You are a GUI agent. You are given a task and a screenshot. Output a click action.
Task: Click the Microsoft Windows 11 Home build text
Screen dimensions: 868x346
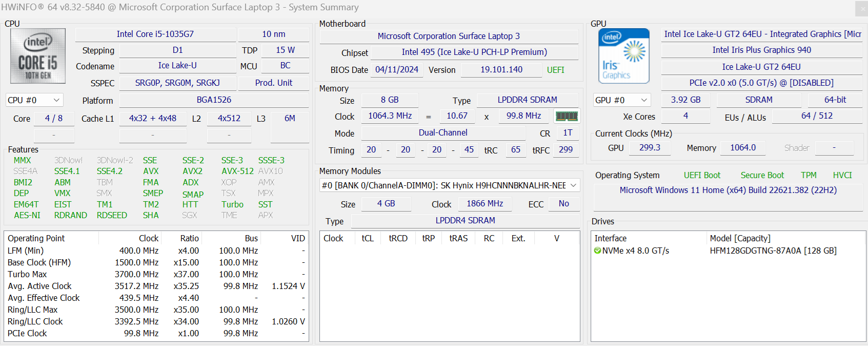(x=728, y=190)
